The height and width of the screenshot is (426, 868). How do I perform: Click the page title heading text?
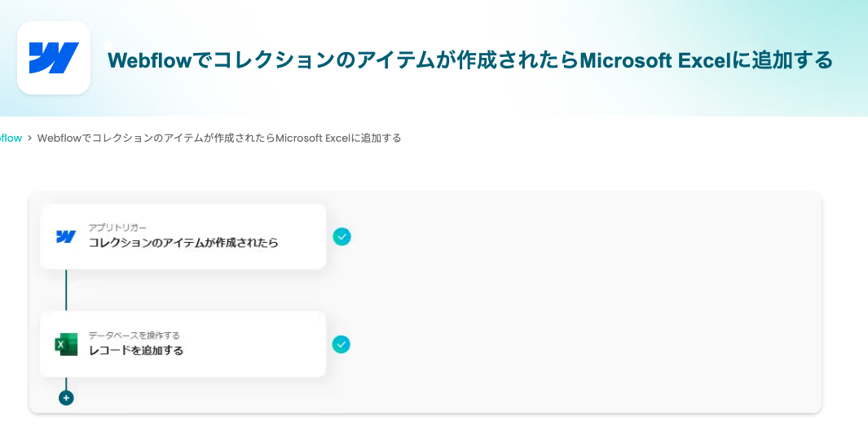coord(470,60)
